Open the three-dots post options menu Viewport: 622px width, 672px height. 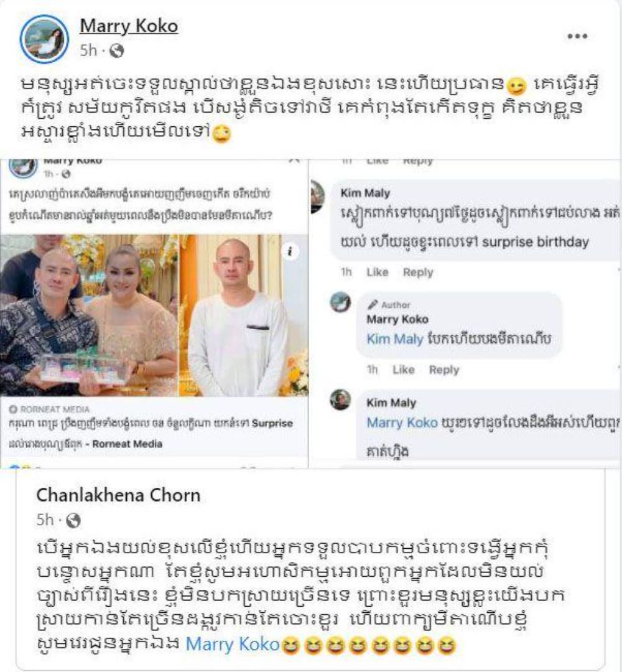(x=577, y=37)
